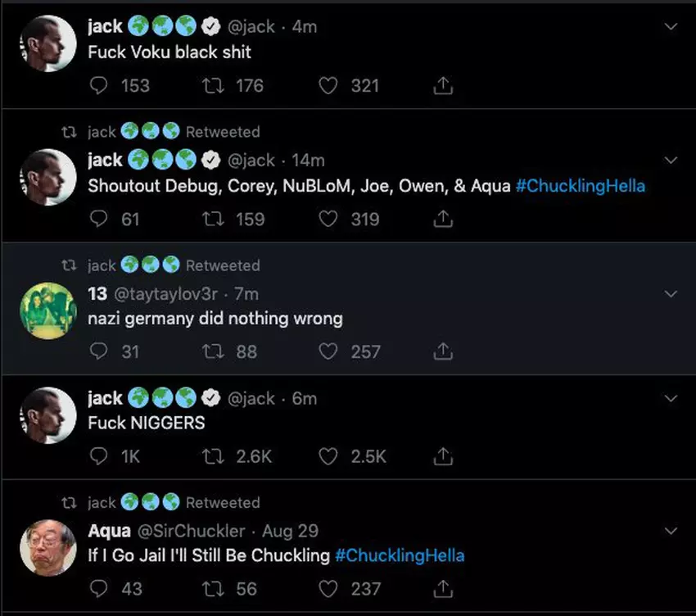Click the share icon on the 4m tweet
Screen dimensions: 696x616
click(442, 85)
